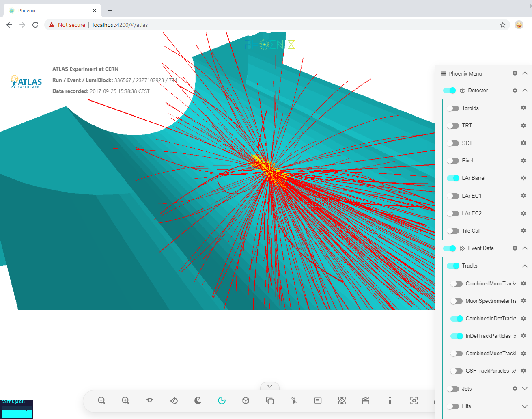Screen dimensions: 532x419
Task: Zoom in using the magnifier plus icon
Action: tap(125, 401)
